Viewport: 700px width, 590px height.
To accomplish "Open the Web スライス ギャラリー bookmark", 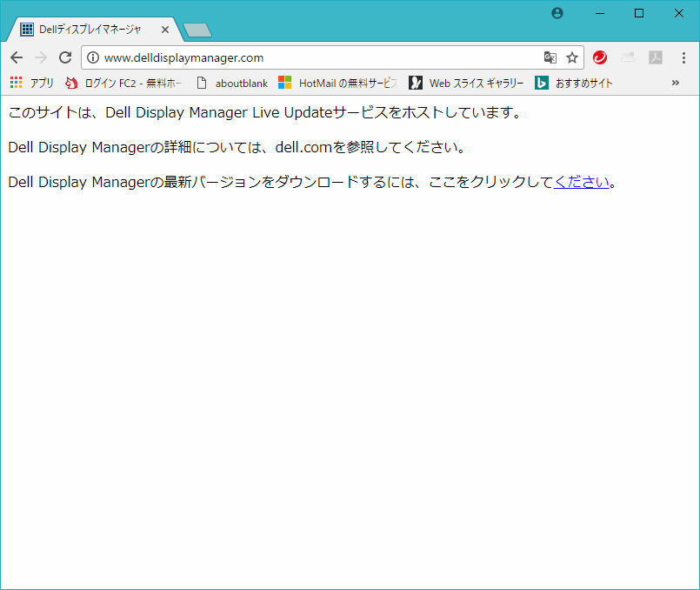I will point(467,84).
